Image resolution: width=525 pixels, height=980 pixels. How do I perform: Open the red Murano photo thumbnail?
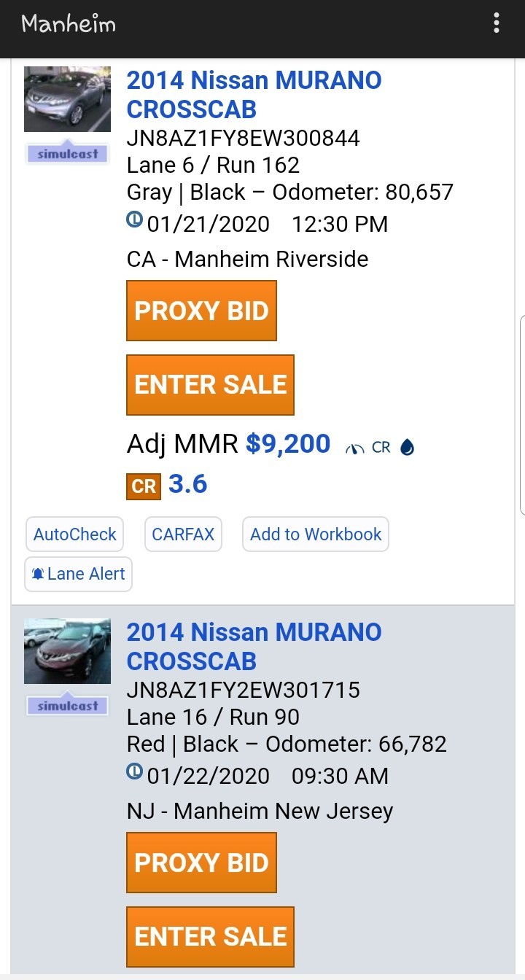pyautogui.click(x=67, y=651)
